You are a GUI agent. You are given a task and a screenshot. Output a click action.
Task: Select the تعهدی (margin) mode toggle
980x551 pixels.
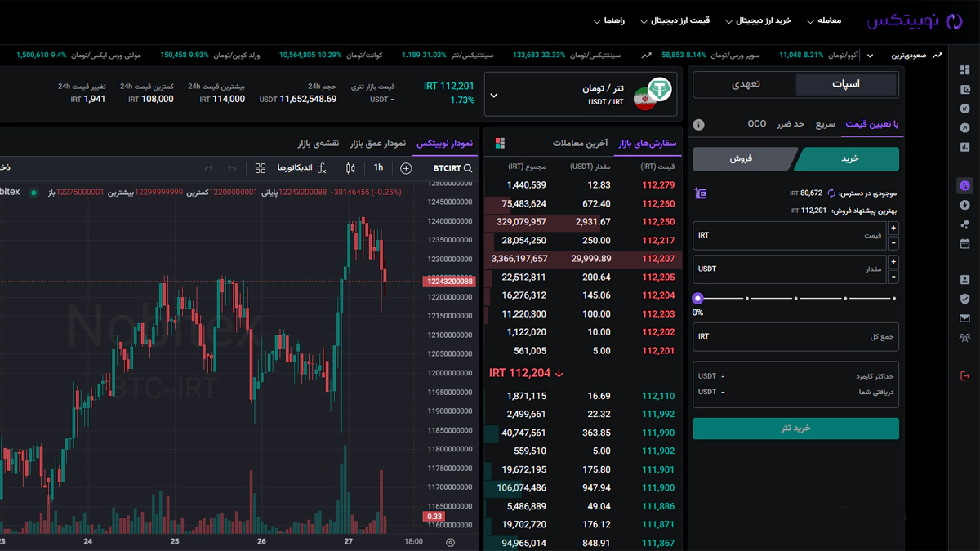coord(744,83)
